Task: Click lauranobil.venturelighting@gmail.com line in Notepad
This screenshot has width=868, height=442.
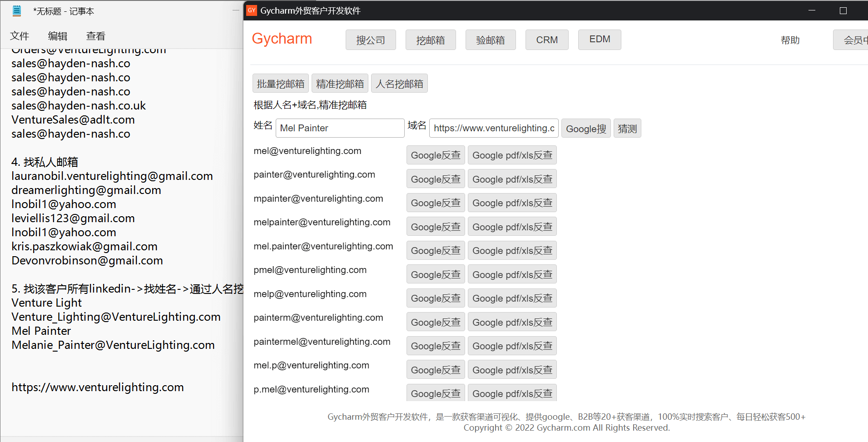Action: pyautogui.click(x=112, y=176)
